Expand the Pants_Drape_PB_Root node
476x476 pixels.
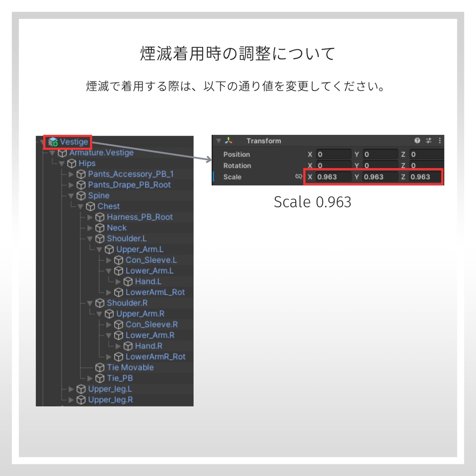(71, 185)
